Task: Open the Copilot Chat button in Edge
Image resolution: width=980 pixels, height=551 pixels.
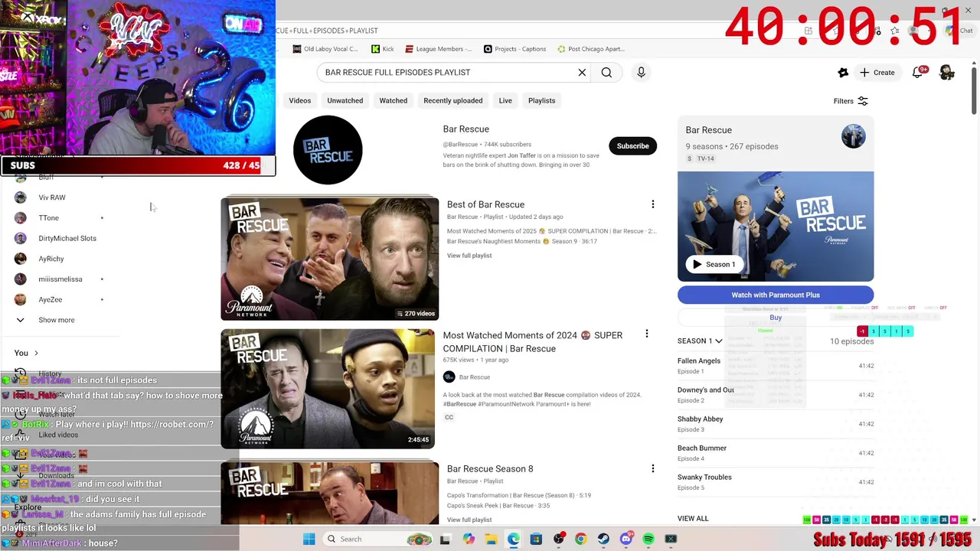Action: click(959, 31)
